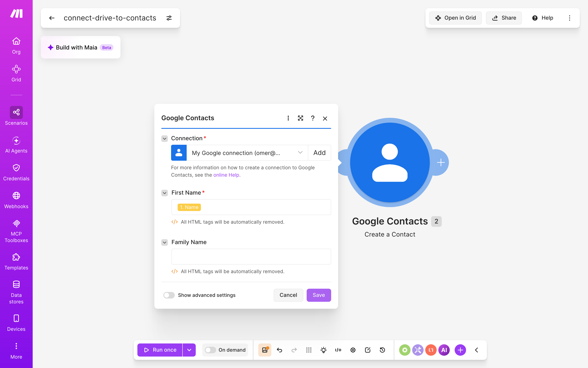Open the Help menu
Screen dimensions: 588x368
pyautogui.click(x=542, y=18)
